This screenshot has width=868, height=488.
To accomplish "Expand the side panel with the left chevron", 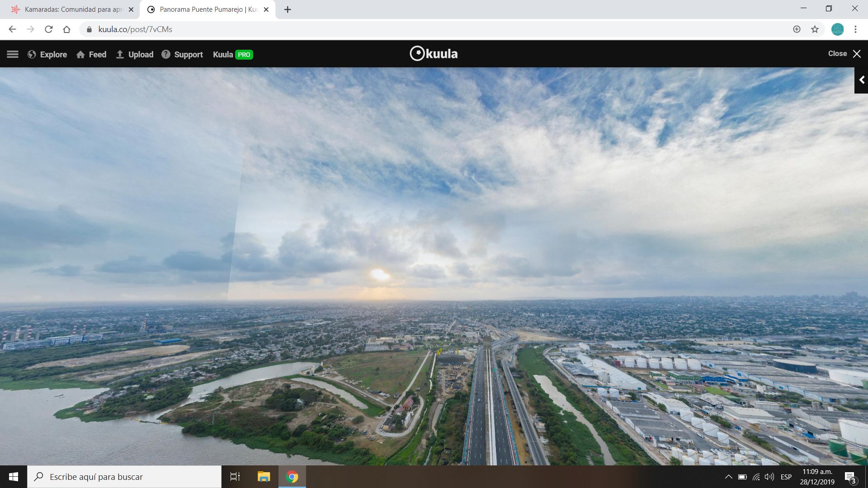I will click(x=861, y=80).
